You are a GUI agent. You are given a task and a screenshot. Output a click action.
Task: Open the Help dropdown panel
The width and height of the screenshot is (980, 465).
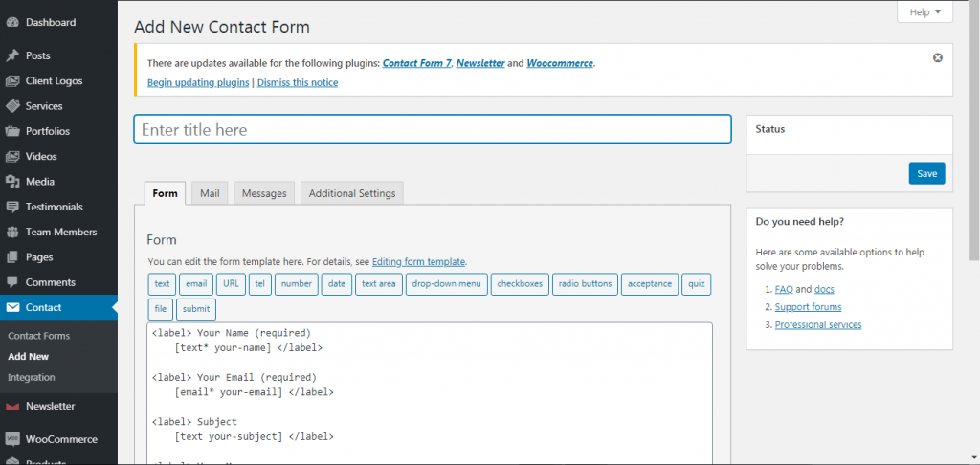click(x=924, y=12)
